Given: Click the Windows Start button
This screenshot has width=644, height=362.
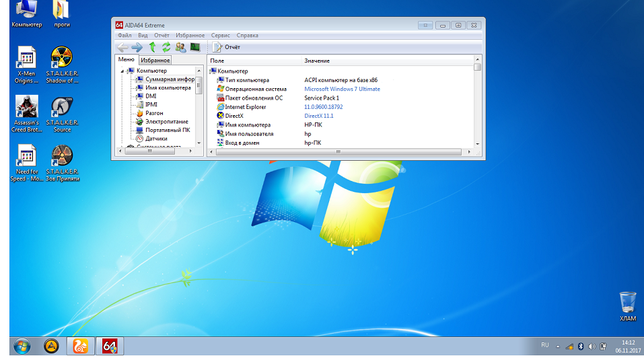Looking at the screenshot, I should 22,346.
